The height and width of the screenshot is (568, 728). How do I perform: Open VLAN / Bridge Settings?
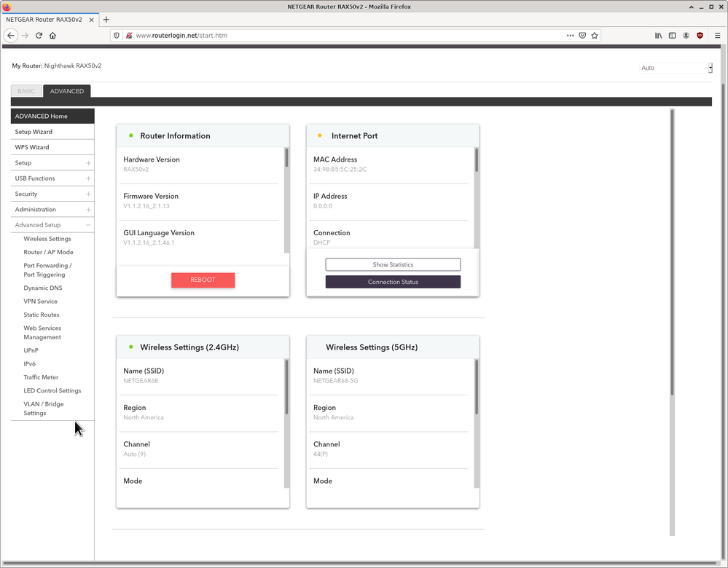tap(44, 409)
